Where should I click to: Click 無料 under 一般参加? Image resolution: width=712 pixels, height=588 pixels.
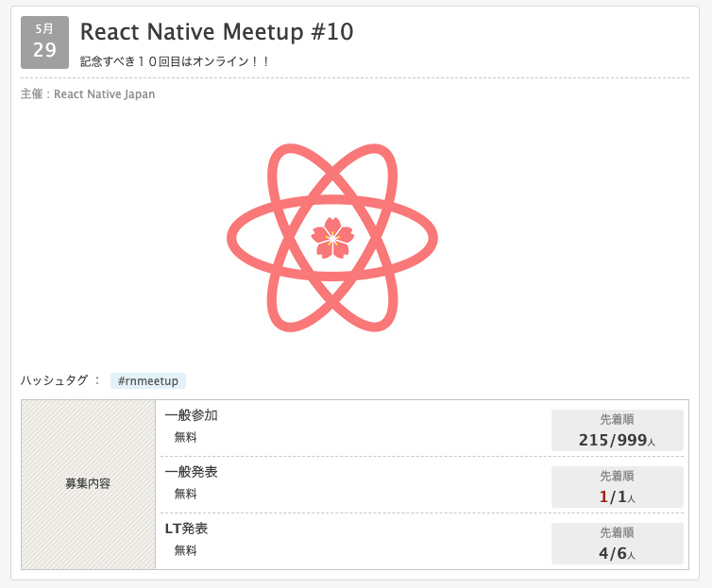click(x=185, y=437)
